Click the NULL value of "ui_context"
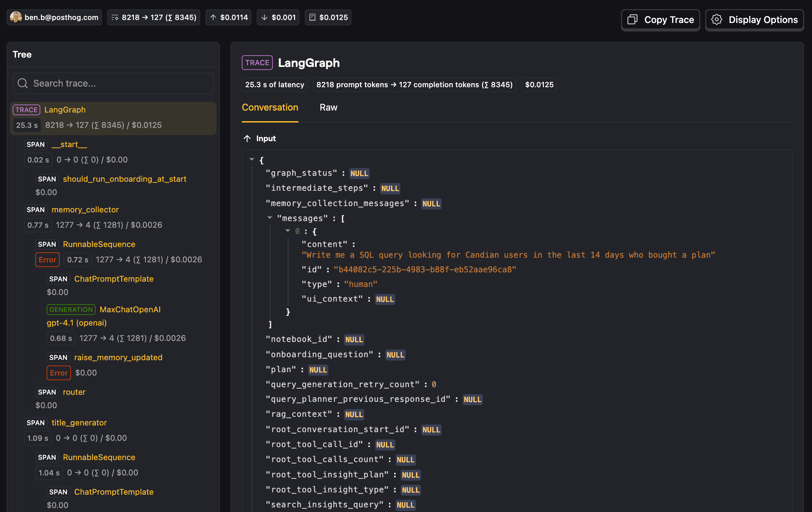Image resolution: width=812 pixels, height=512 pixels. 385,299
